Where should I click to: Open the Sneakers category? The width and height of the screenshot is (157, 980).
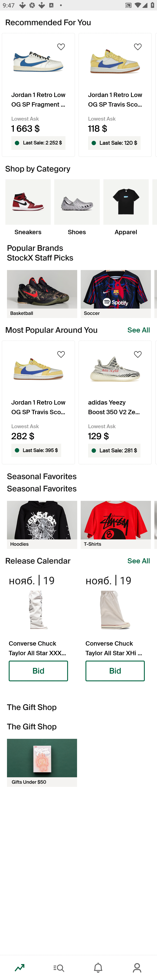click(x=28, y=207)
